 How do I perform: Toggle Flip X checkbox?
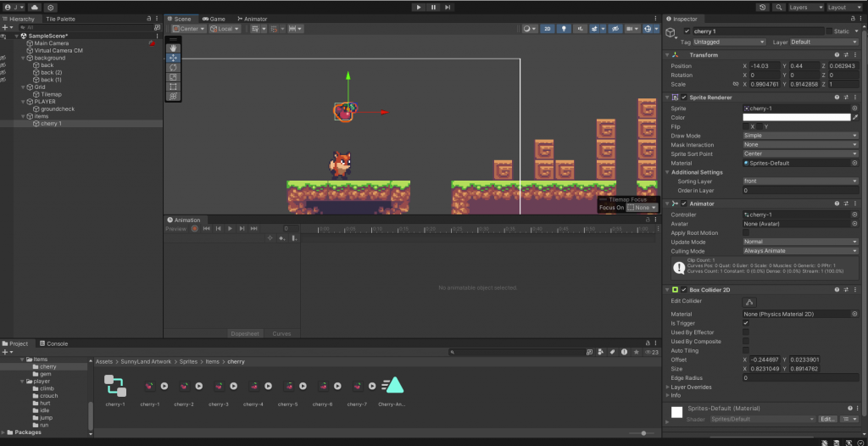tap(746, 127)
